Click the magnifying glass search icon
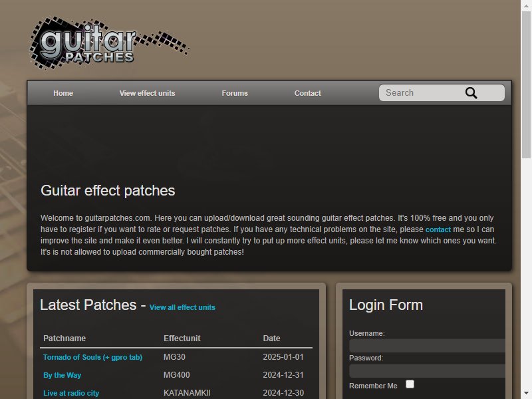532x399 pixels. (471, 92)
